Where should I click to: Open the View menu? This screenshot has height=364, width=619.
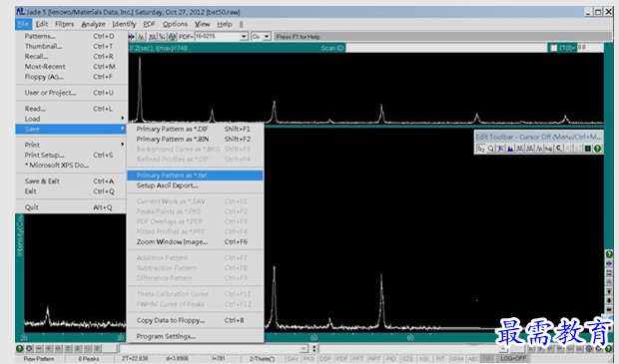pos(202,24)
